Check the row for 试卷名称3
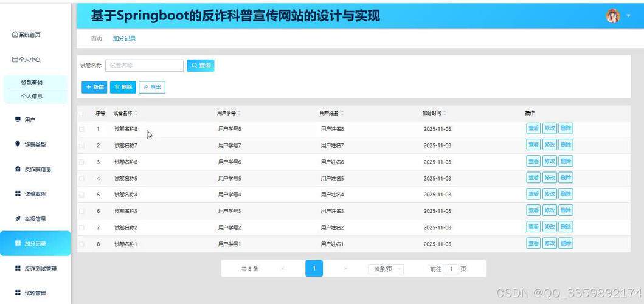Screen dimensions: 644x304 point(81,211)
